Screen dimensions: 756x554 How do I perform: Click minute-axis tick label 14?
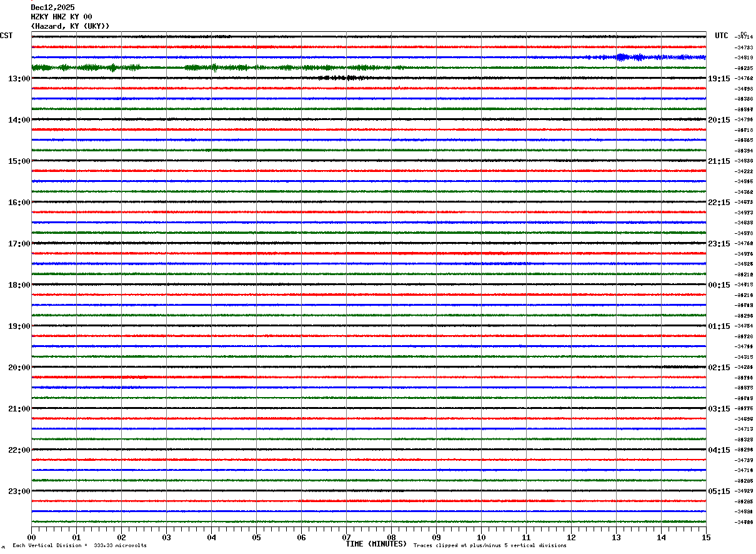pyautogui.click(x=661, y=537)
